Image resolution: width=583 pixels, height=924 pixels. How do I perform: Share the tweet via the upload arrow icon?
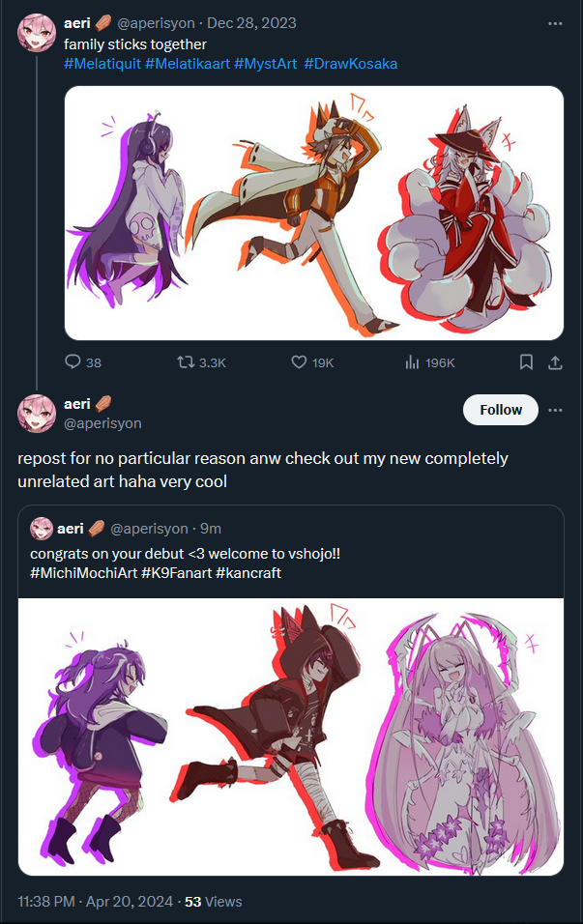555,362
